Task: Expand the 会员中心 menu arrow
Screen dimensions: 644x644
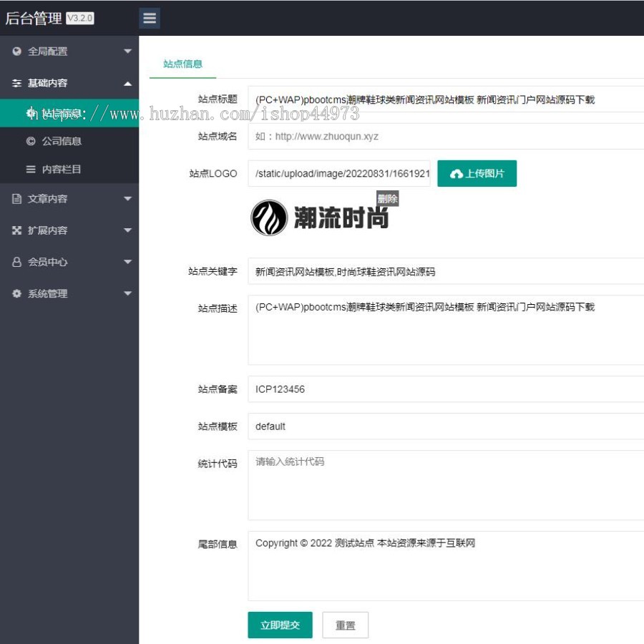Action: point(128,262)
